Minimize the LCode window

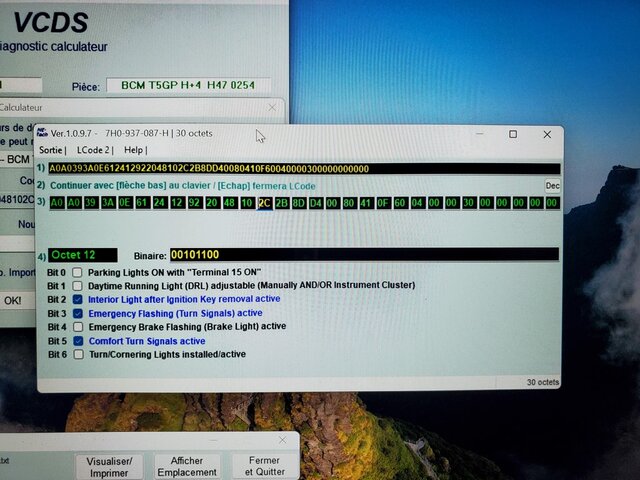point(480,133)
